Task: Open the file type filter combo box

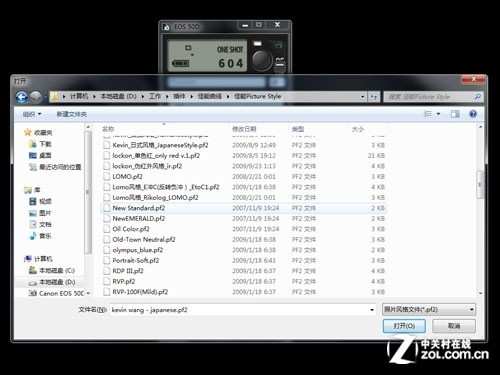Action: click(x=429, y=309)
